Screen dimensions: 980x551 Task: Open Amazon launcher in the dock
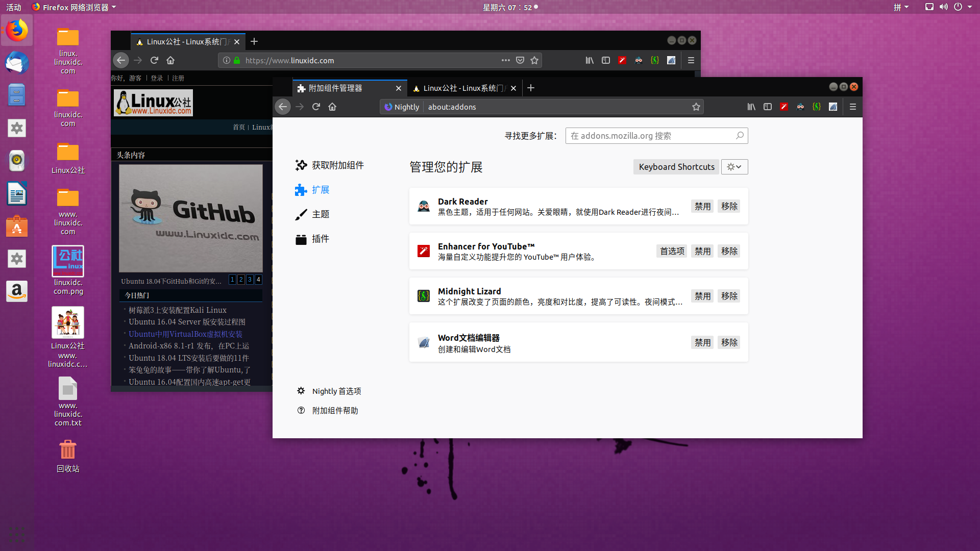click(17, 291)
